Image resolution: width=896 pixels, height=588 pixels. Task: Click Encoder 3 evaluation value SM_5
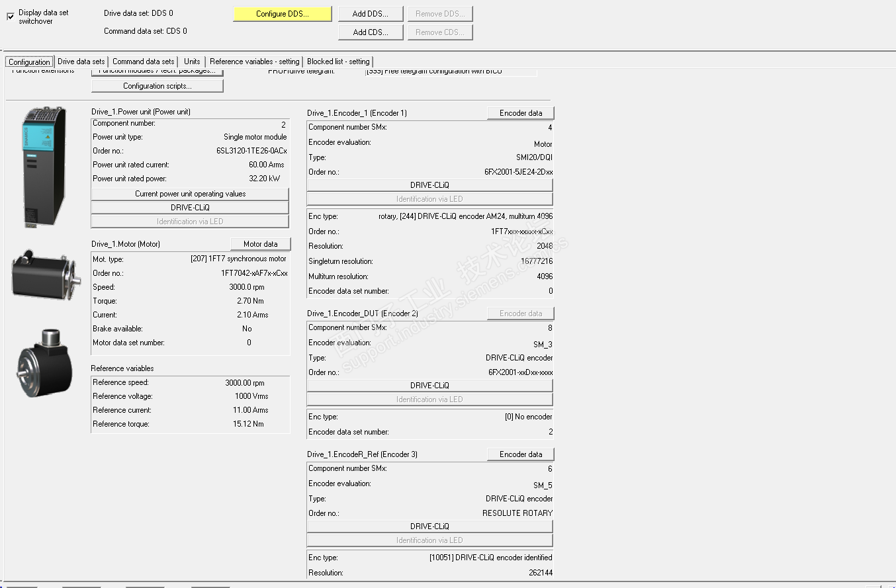pos(543,485)
